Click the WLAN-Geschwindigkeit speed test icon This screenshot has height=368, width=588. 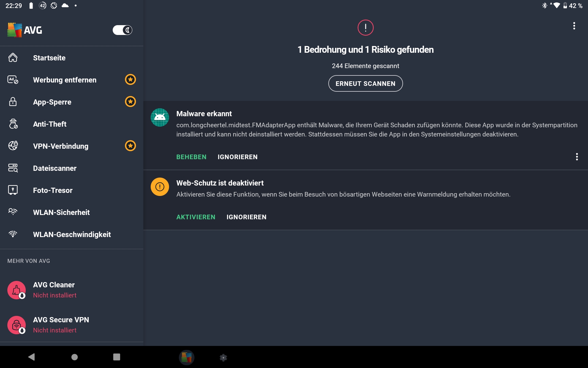[13, 234]
